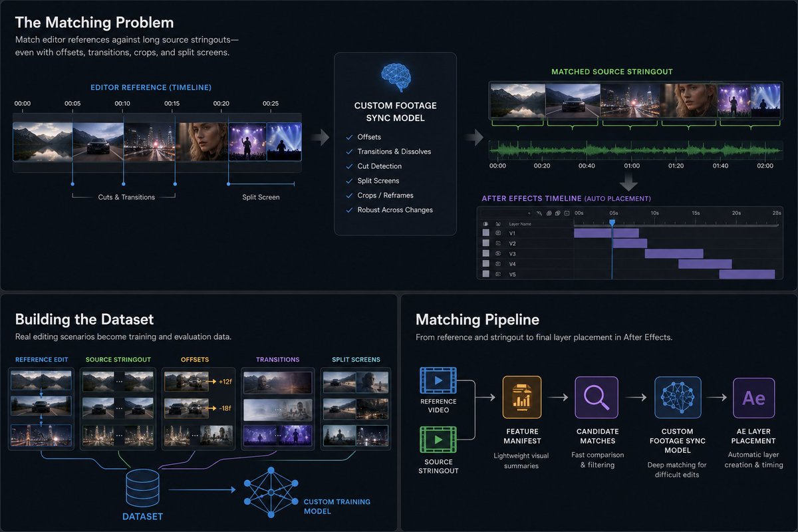Select the car thumbnail in Matched Source Stringout
Image resolution: width=798 pixels, height=532 pixels.
point(573,100)
